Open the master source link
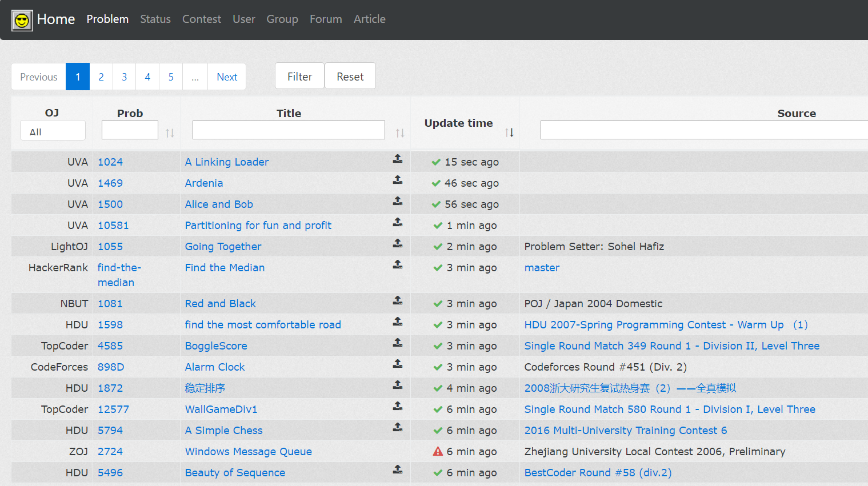Screen dimensions: 868x486 coord(542,268)
